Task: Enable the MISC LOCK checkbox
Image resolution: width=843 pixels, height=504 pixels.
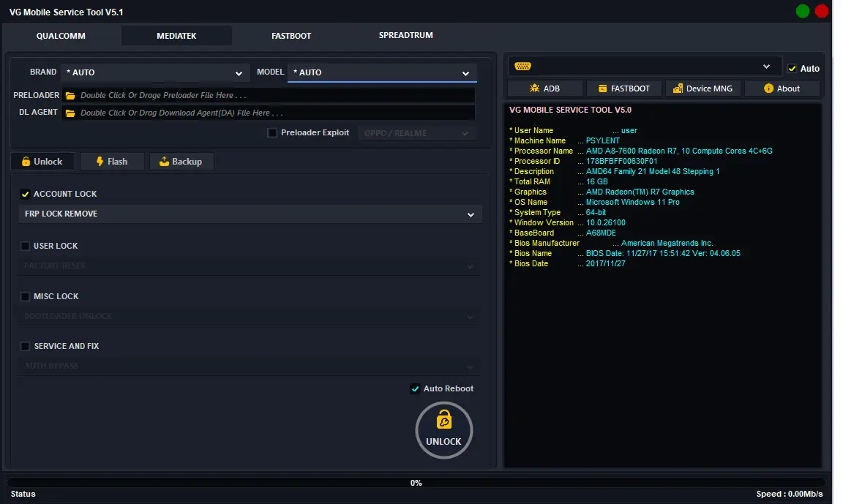Action: [x=25, y=296]
